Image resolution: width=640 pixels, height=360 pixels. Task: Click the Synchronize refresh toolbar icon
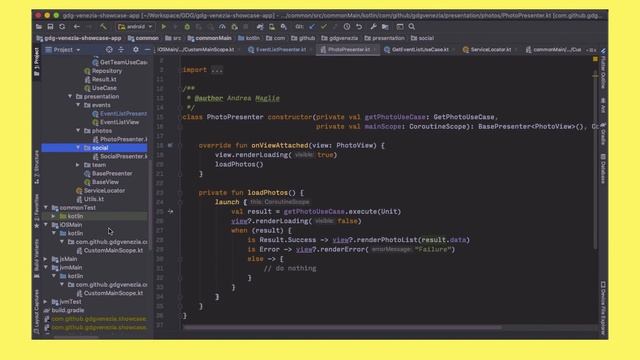tap(62, 27)
